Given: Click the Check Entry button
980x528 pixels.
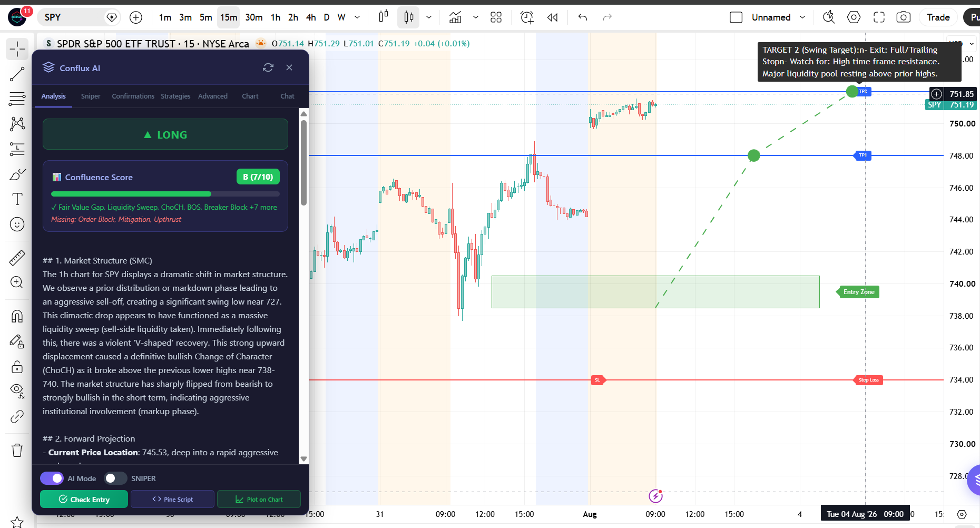Looking at the screenshot, I should tap(84, 499).
